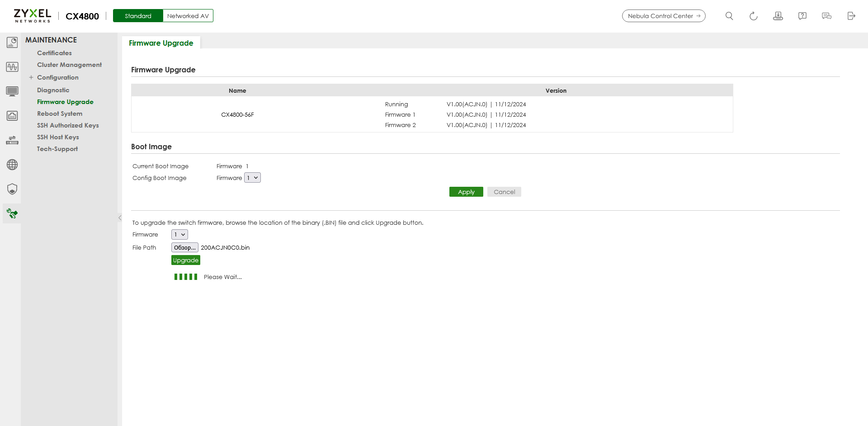Open the forum chat bubbles icon
The image size is (868, 426).
tap(826, 16)
